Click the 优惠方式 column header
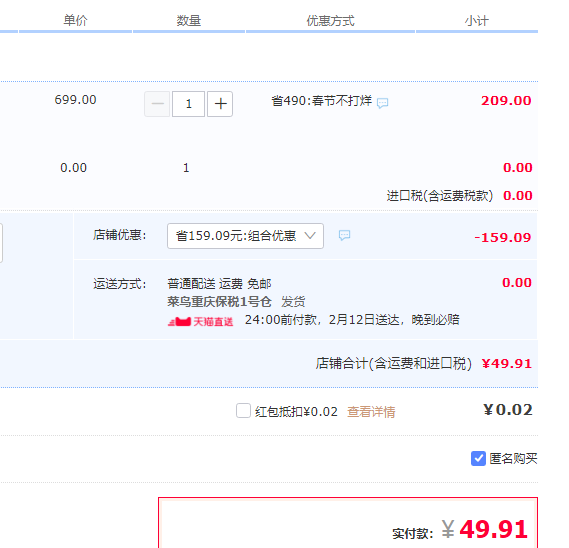 (330, 20)
